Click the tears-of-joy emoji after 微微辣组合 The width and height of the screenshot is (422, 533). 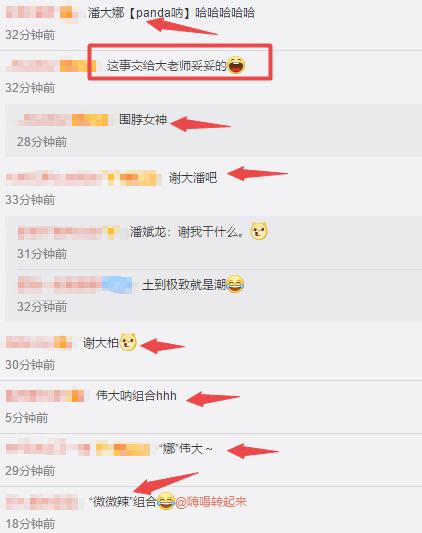166,501
